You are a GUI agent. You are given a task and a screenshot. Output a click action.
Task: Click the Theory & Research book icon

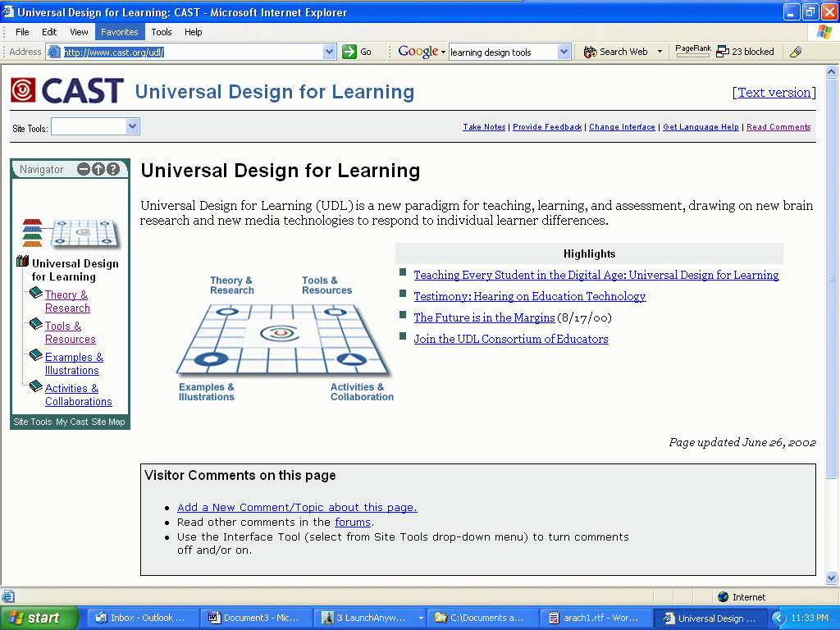tap(36, 294)
